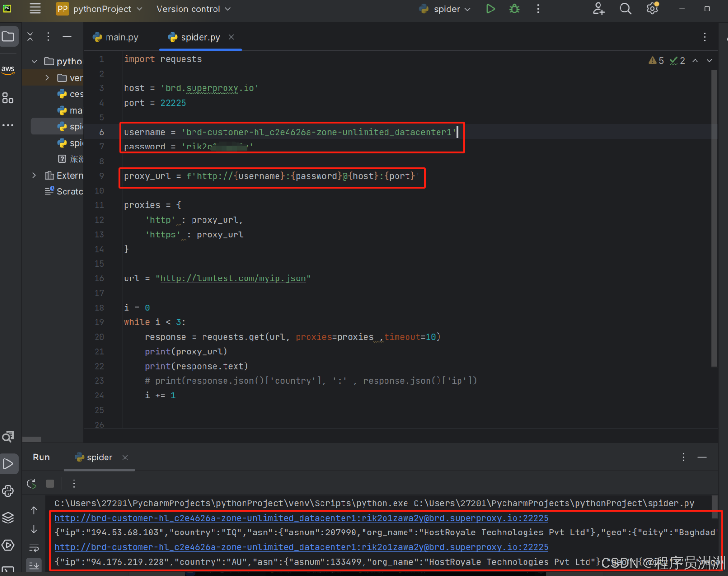This screenshot has height=576, width=728.
Task: Show the 2 typos inspection indicator
Action: [x=677, y=61]
